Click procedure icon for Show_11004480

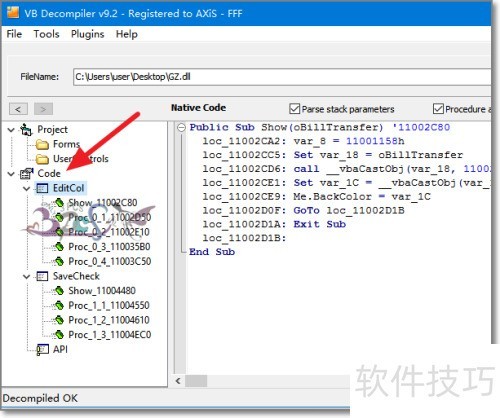click(59, 291)
